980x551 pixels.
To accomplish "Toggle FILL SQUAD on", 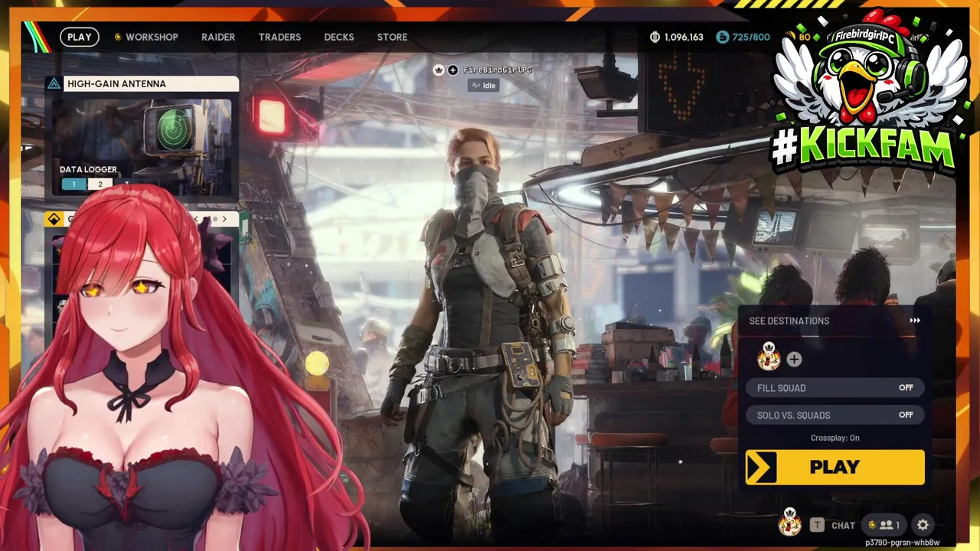I will (835, 387).
